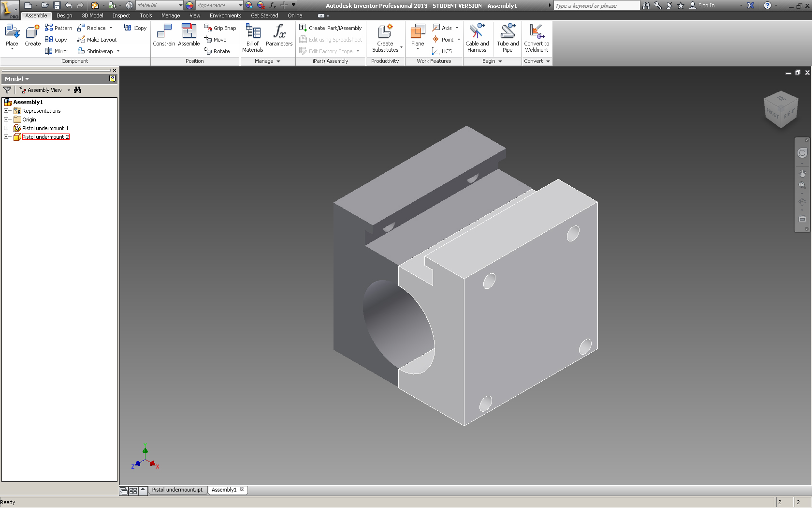
Task: Open the Shrinkwrap dropdown arrow
Action: (x=118, y=51)
